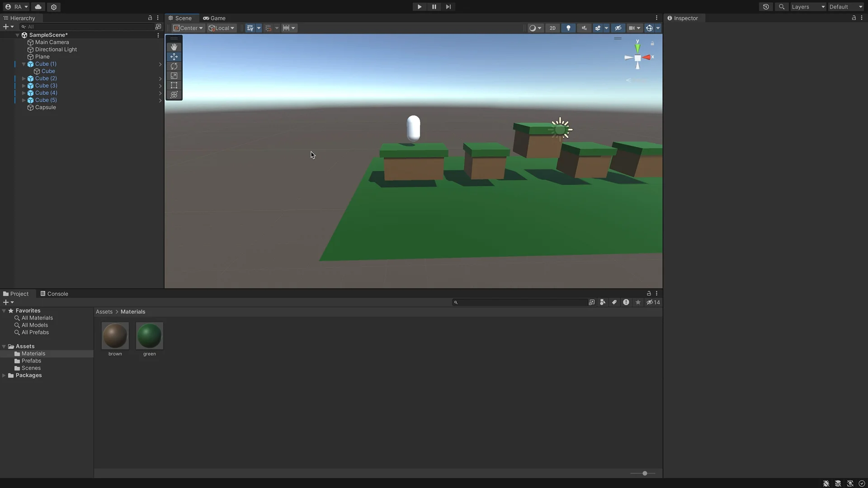Toggle scene audio mute

584,28
